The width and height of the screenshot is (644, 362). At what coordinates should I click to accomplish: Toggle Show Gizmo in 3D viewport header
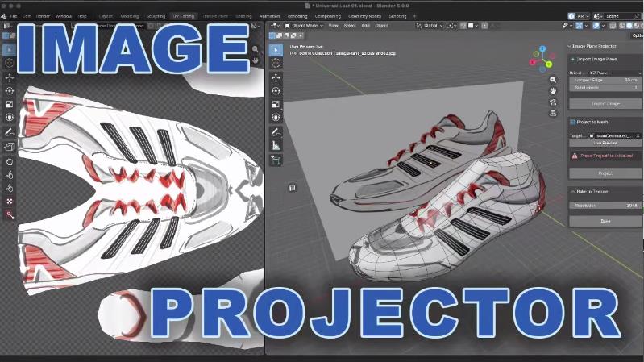pos(579,26)
